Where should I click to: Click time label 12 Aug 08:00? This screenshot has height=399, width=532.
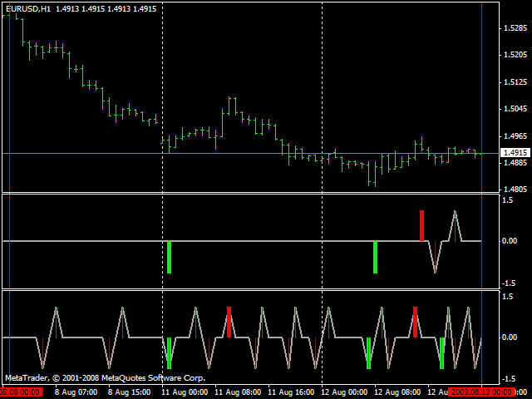point(397,392)
